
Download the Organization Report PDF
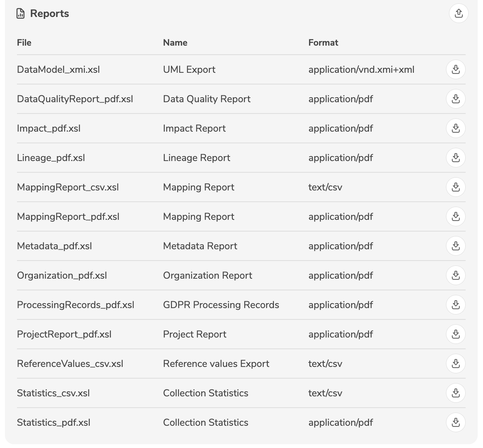pyautogui.click(x=455, y=275)
